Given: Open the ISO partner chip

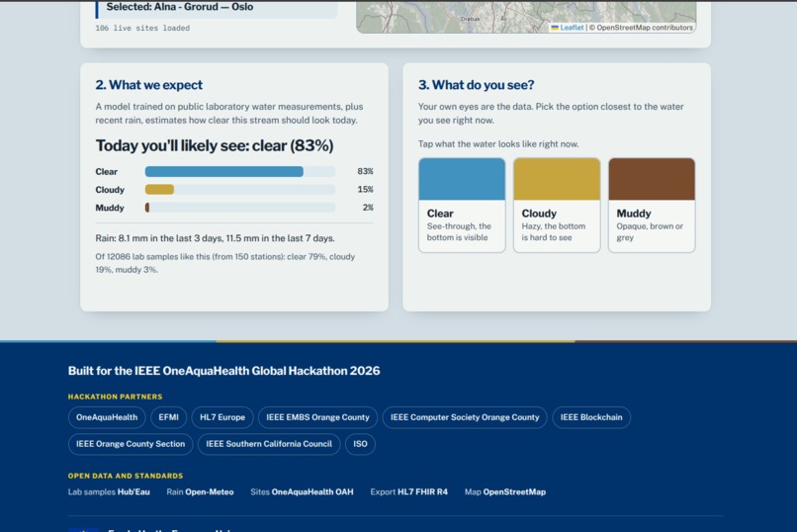Looking at the screenshot, I should click(360, 444).
